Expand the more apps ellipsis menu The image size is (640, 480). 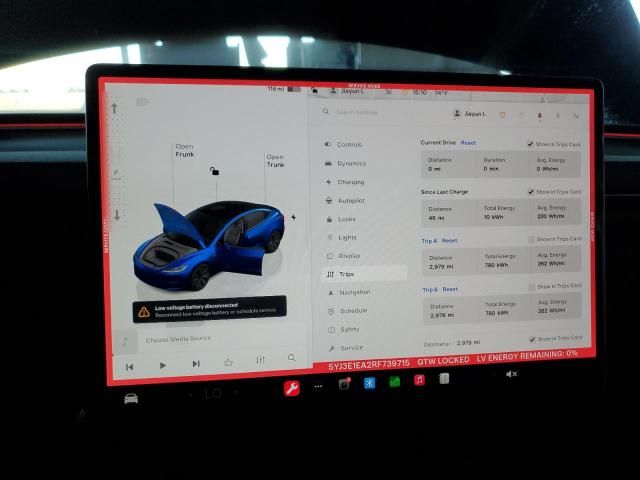click(319, 386)
